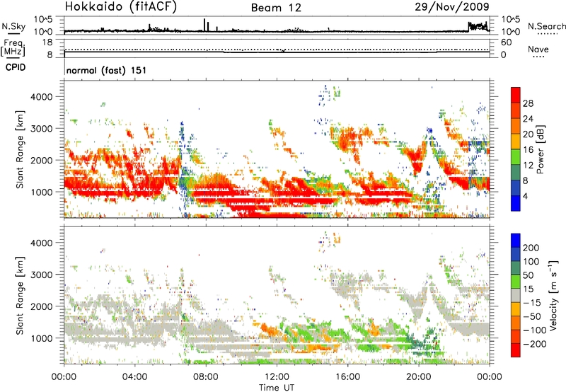
Task: Click the '08:00' time axis label
Action: 206,377
